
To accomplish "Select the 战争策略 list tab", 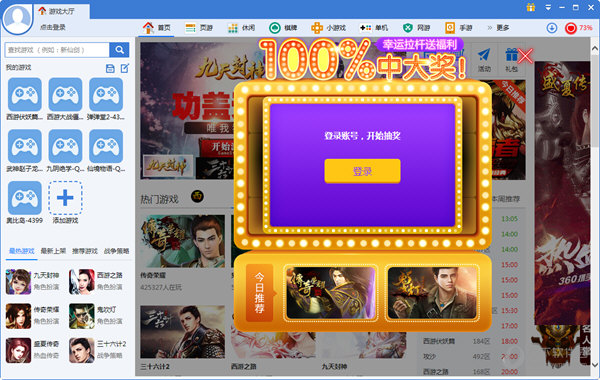I will coord(116,251).
